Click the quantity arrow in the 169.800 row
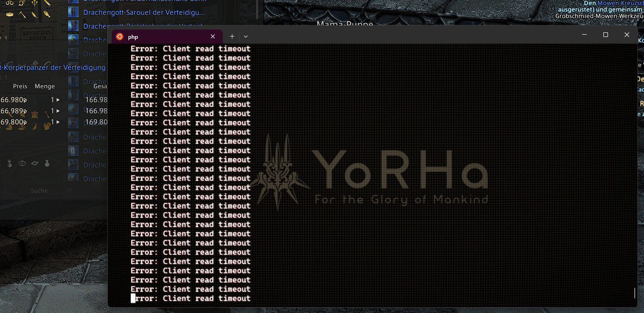The width and height of the screenshot is (644, 313). [x=58, y=122]
